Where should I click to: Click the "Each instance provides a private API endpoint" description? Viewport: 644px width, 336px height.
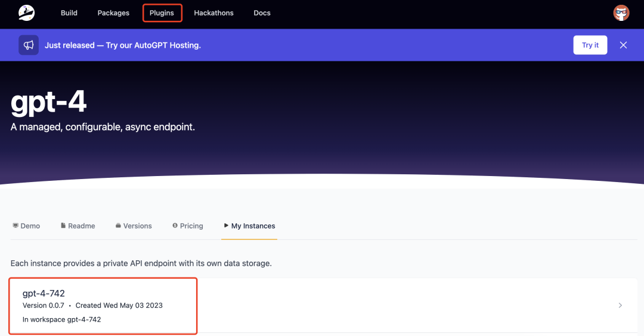coord(141,263)
